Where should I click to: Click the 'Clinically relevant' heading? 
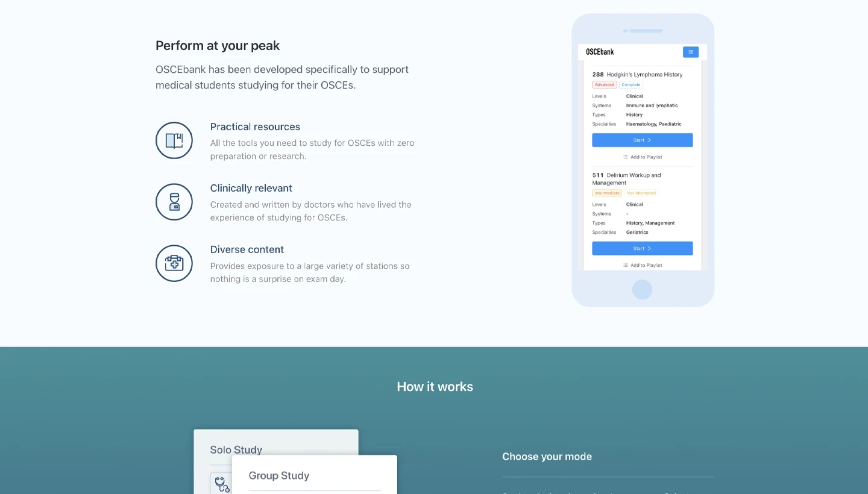pyautogui.click(x=251, y=188)
